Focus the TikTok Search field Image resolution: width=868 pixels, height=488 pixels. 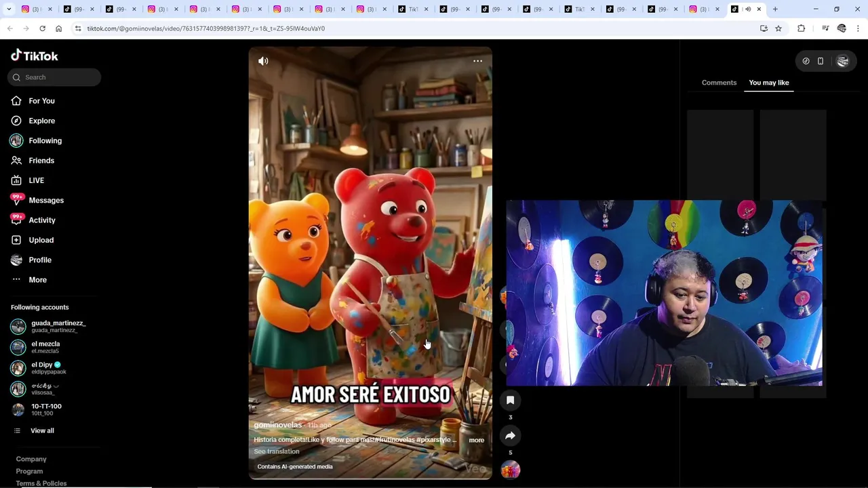(54, 77)
